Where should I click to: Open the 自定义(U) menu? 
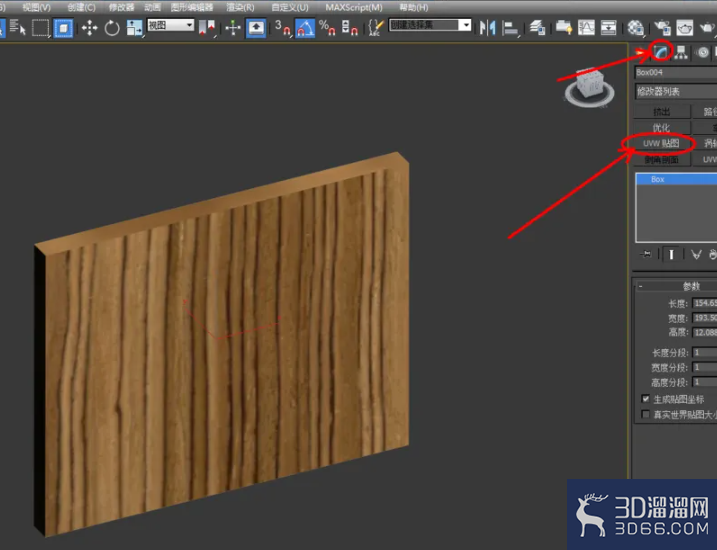(x=290, y=7)
